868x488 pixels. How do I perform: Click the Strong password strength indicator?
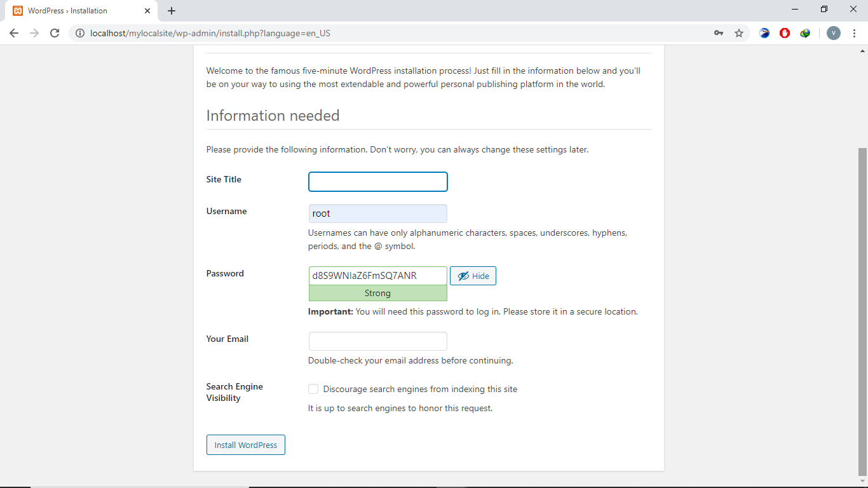click(x=378, y=293)
